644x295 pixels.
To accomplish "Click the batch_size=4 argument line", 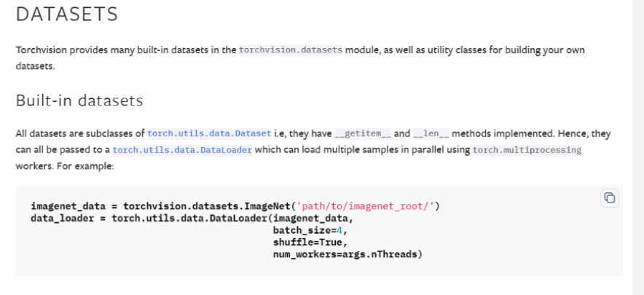I will tap(305, 229).
